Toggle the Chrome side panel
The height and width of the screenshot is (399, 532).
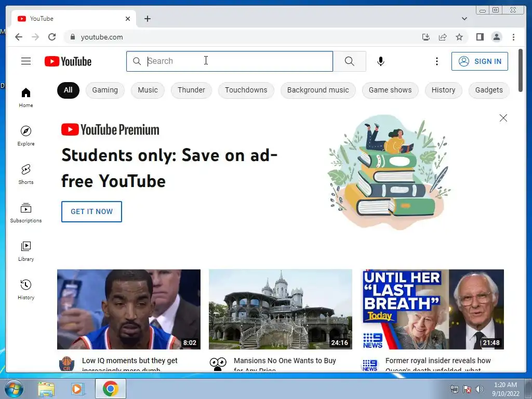click(x=480, y=37)
